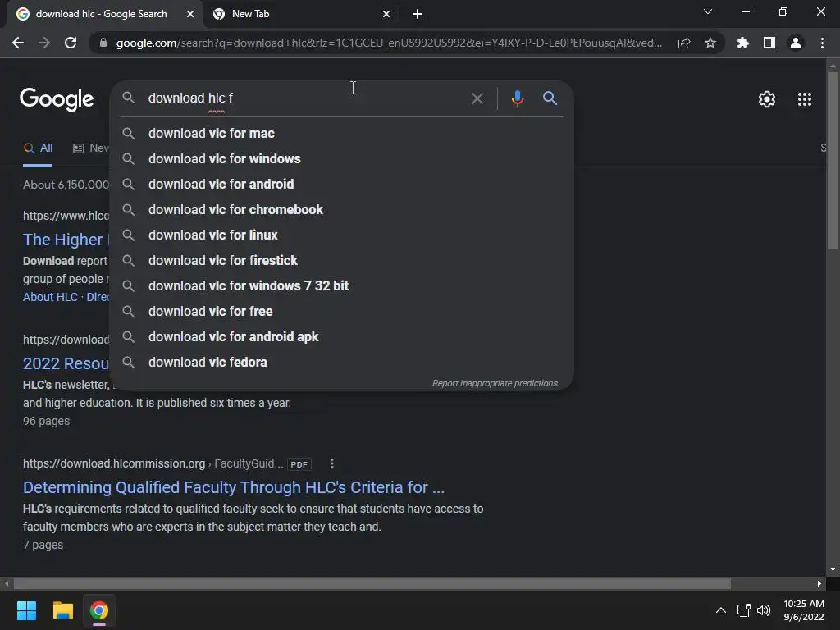The width and height of the screenshot is (840, 630).
Task: Open the About HLC sitelink
Action: pos(50,297)
